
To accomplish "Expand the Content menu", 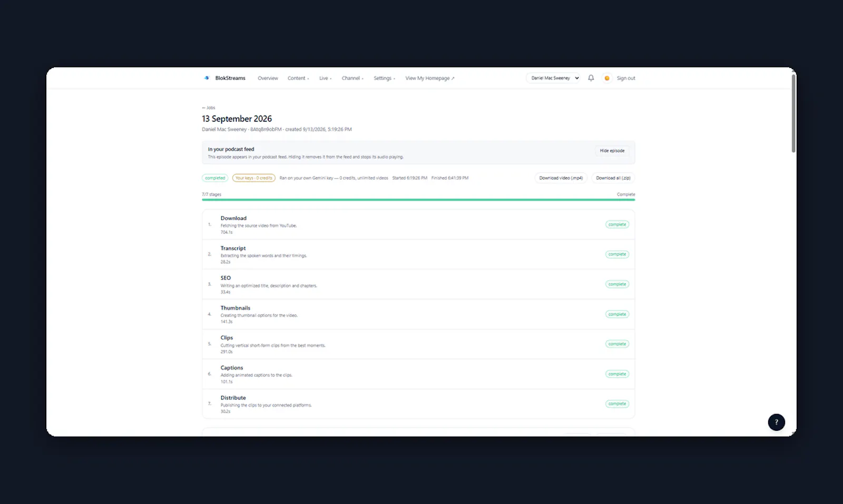I will pyautogui.click(x=298, y=78).
